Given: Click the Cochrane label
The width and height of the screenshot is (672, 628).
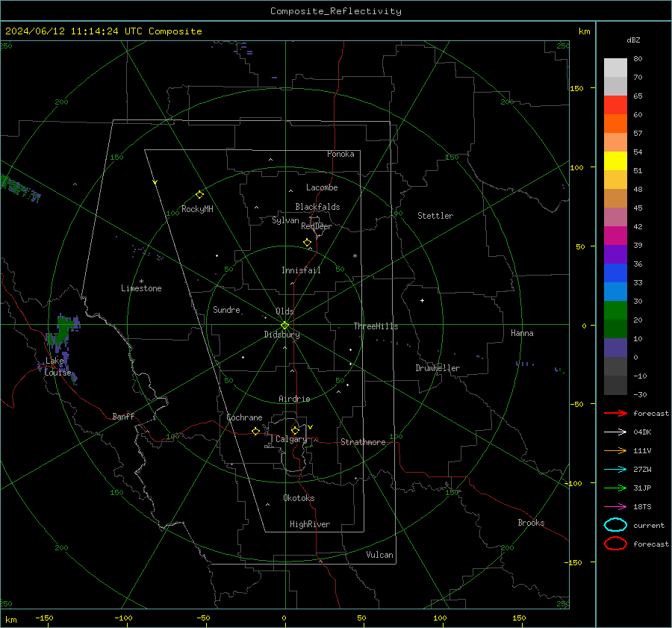Looking at the screenshot, I should point(244,417).
